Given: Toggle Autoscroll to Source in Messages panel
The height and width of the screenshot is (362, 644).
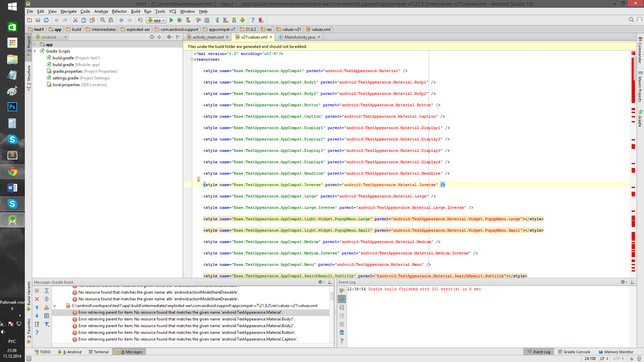Looking at the screenshot, I should pyautogui.click(x=47, y=307).
